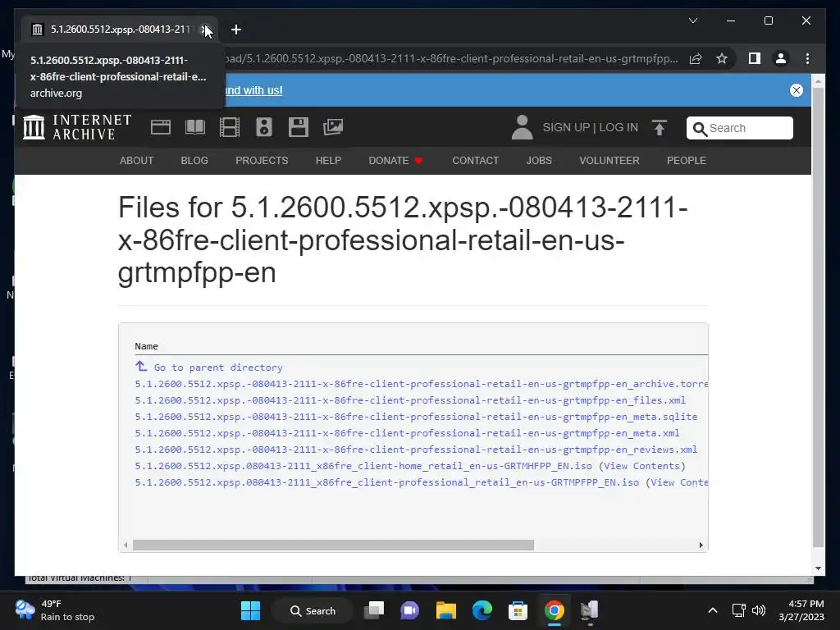The height and width of the screenshot is (630, 840).
Task: Open volume control tray icon
Action: click(759, 610)
